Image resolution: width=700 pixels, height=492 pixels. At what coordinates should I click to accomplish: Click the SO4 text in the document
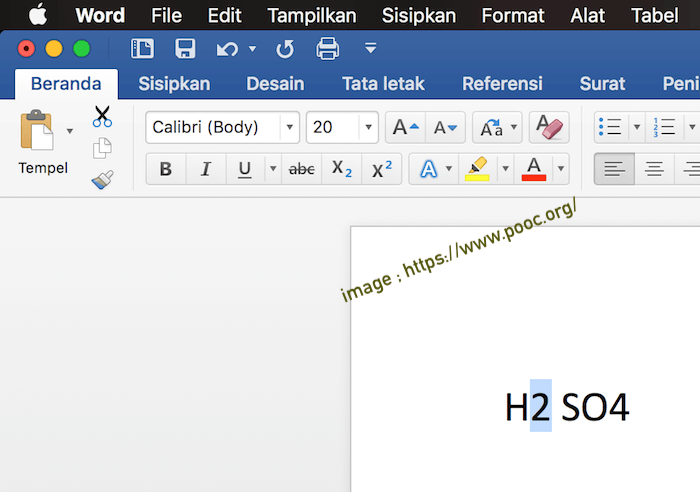[595, 407]
